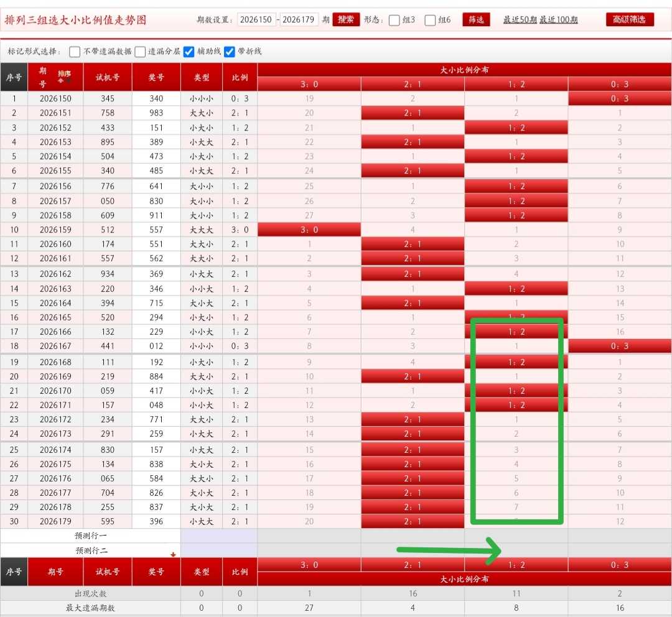Click the start period field 2026150
This screenshot has width=672, height=617.
[x=256, y=19]
